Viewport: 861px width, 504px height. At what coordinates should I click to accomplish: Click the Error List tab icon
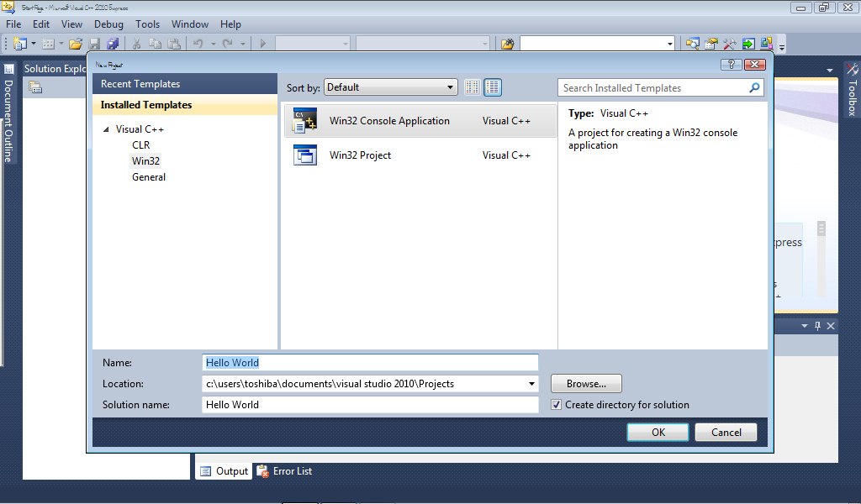[263, 471]
